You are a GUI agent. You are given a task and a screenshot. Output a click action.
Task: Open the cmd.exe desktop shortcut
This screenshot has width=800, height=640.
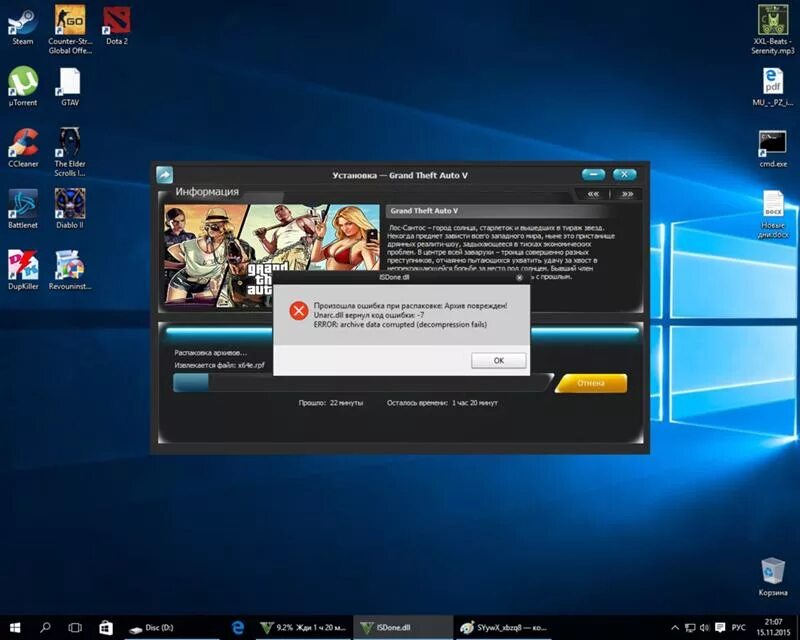[x=772, y=149]
